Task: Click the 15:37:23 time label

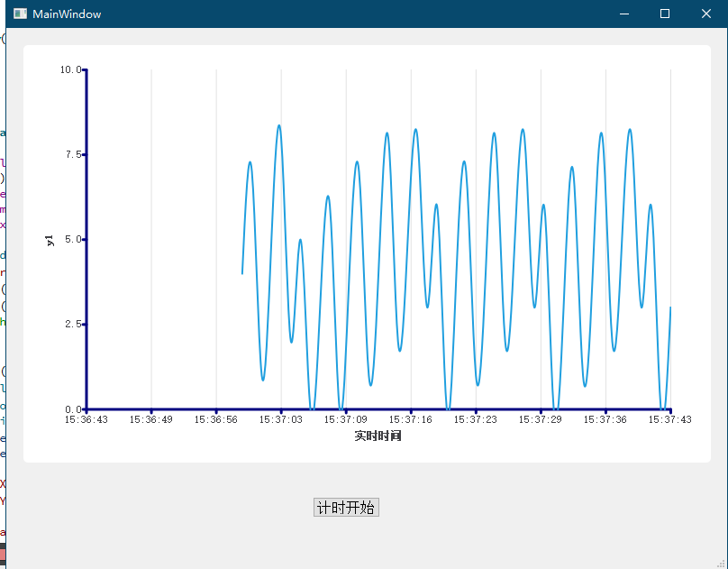Action: click(476, 419)
